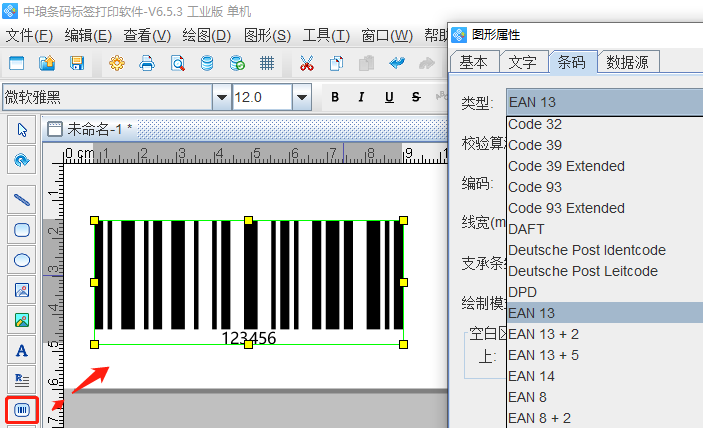Choose DAFT barcode type
This screenshot has height=428, width=703.
tap(604, 229)
